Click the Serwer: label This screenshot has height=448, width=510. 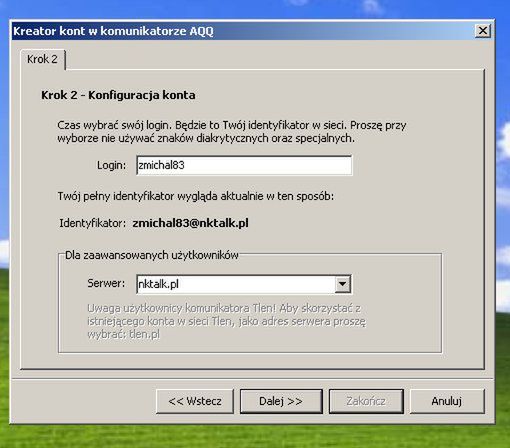coord(106,283)
